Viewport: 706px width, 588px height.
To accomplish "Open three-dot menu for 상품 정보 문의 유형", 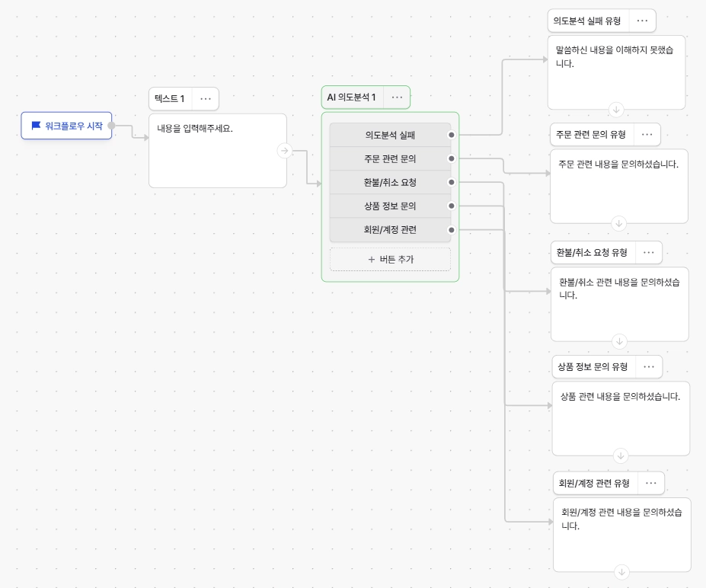I will click(x=649, y=366).
